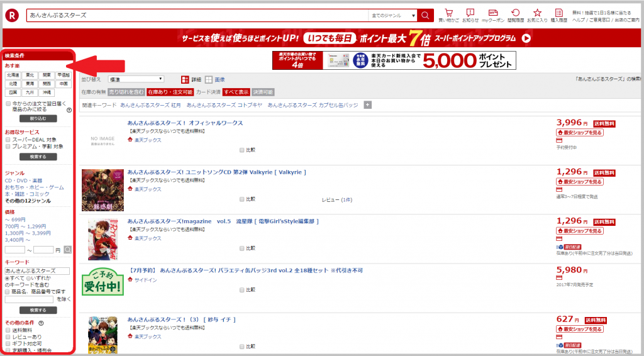This screenshot has width=644, height=356.
Task: Open related keyword あんさんぶるスターズ 紅月
Action: [150, 105]
